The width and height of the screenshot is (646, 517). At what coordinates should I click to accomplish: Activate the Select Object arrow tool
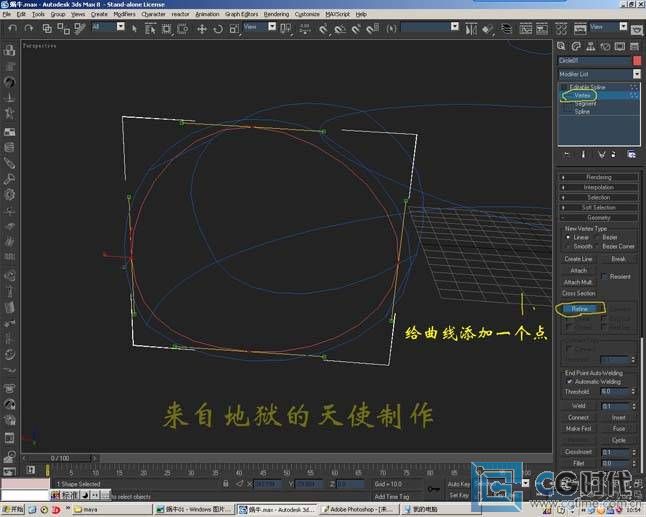point(134,28)
